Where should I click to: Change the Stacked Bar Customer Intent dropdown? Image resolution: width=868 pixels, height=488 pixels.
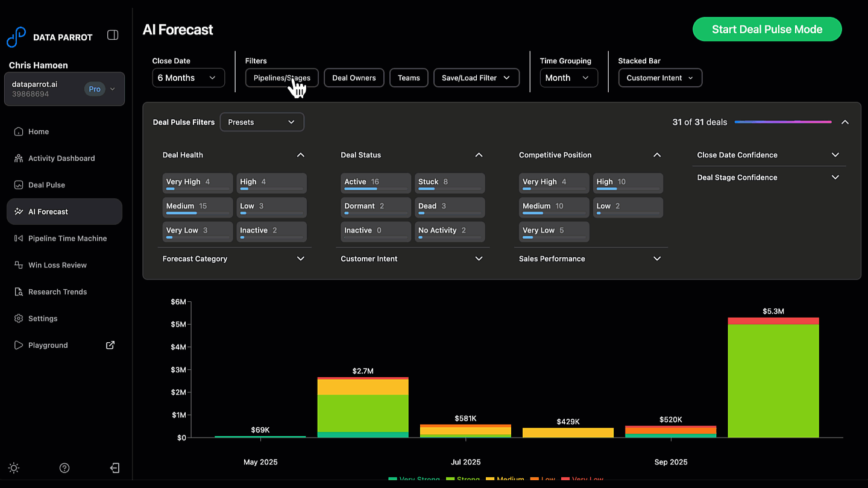click(x=659, y=78)
